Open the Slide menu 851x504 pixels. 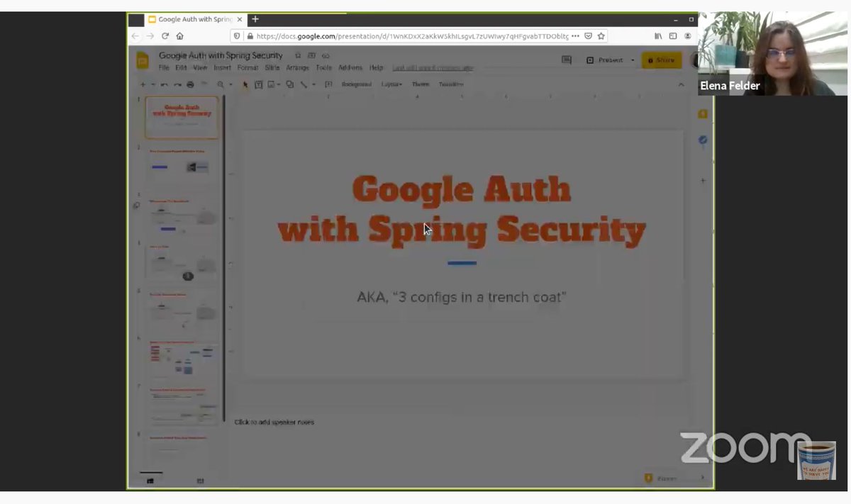click(272, 68)
